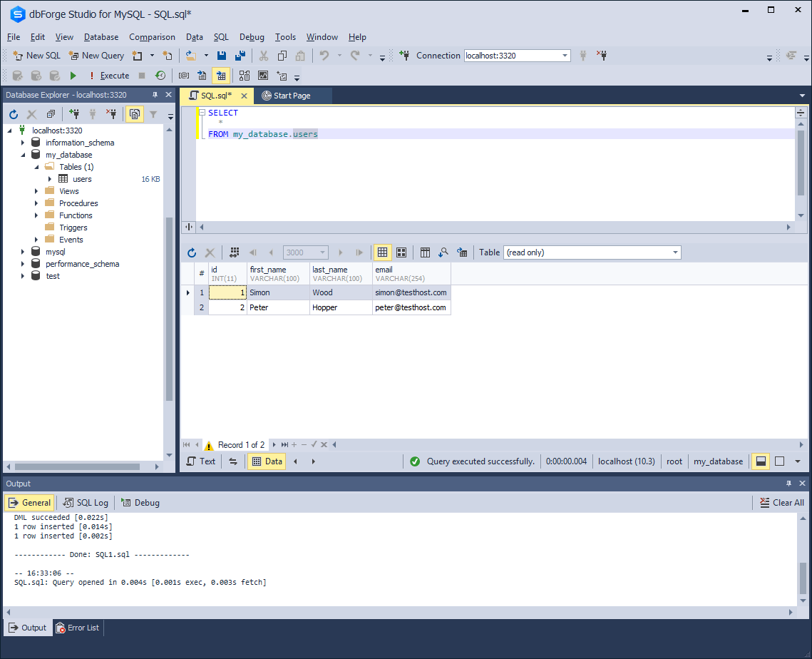Image resolution: width=812 pixels, height=659 pixels.
Task: Click the New Connection icon in Database Explorer
Action: pyautogui.click(x=74, y=113)
